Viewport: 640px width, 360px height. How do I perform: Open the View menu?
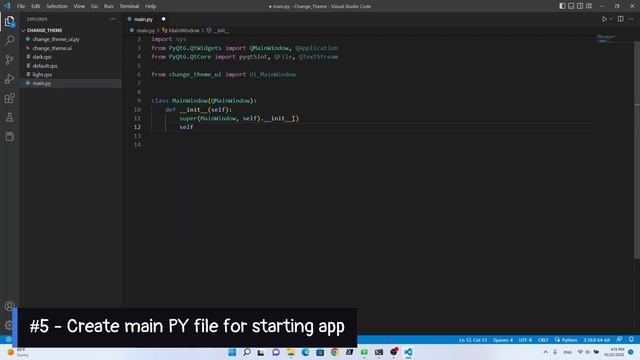coord(79,6)
